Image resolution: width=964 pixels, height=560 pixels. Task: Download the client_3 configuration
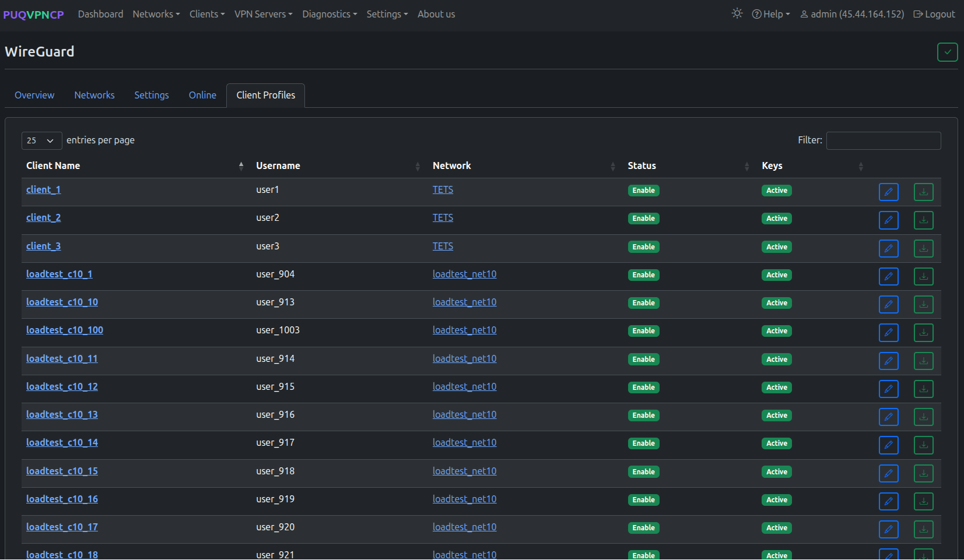pos(924,248)
